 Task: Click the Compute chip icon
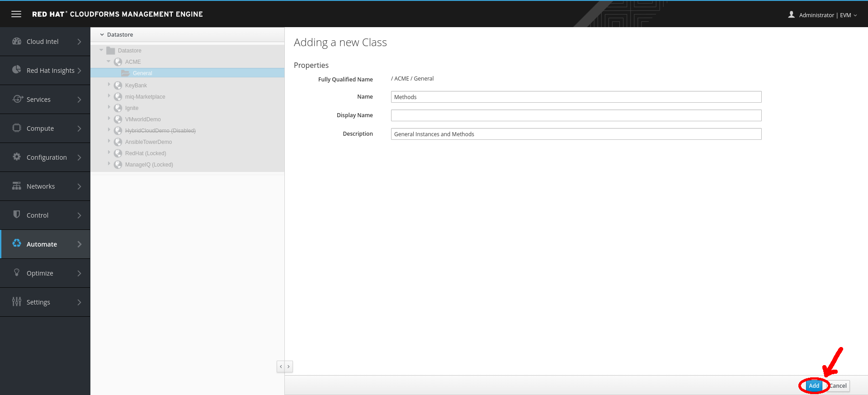click(x=17, y=128)
